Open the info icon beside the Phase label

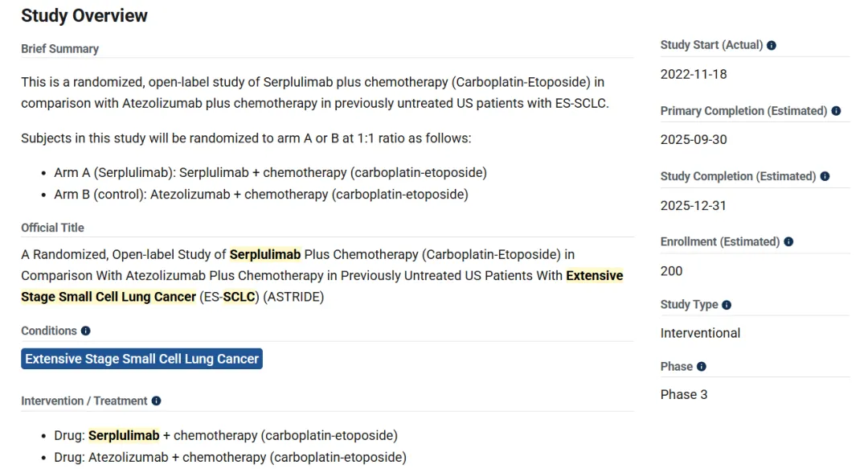(x=702, y=367)
